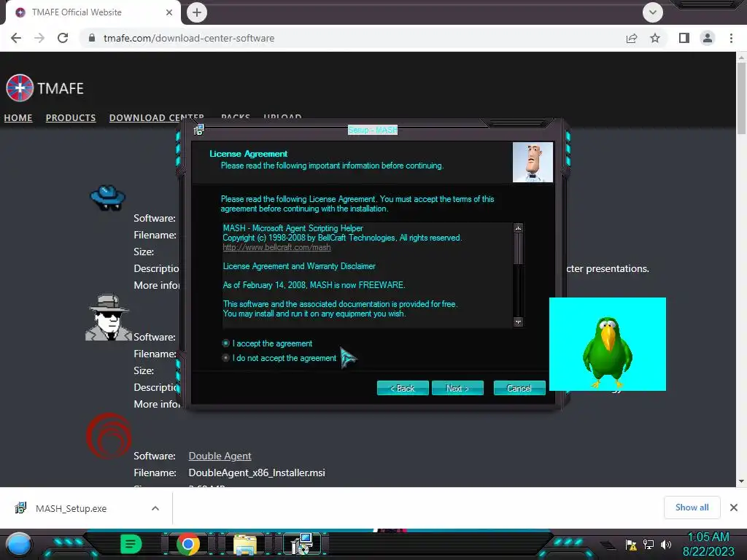Open Chrome's three-dot menu

pos(731,38)
